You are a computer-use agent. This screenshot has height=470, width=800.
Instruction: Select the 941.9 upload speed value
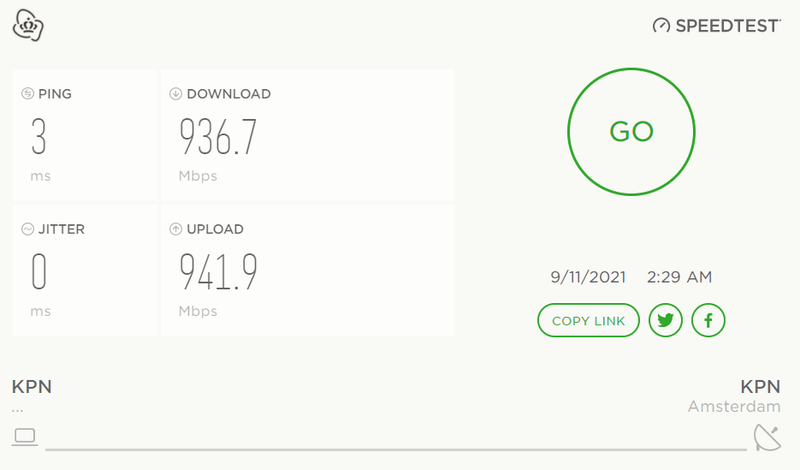218,272
